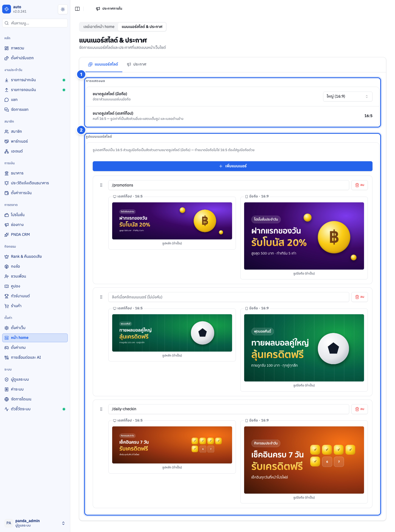
Task: Toggle the light/dark theme sun icon
Action: click(63, 9)
